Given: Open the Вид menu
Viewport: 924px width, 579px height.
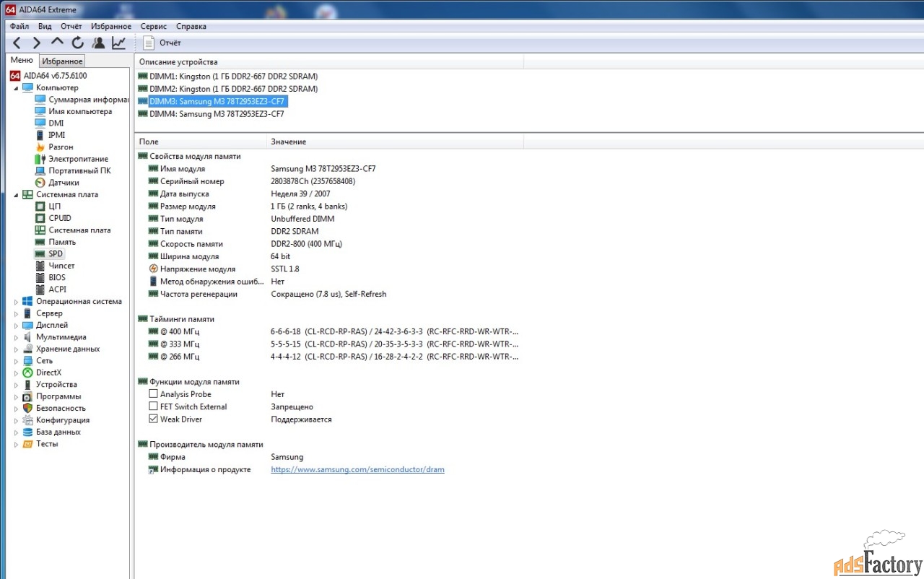Looking at the screenshot, I should pyautogui.click(x=45, y=26).
